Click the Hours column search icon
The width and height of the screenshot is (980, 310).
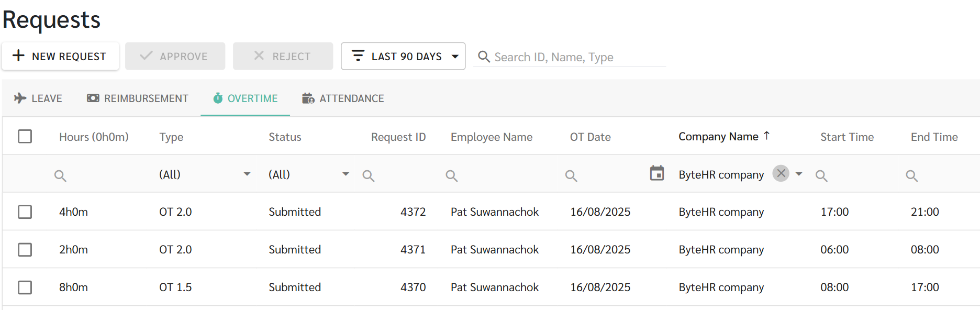point(60,176)
